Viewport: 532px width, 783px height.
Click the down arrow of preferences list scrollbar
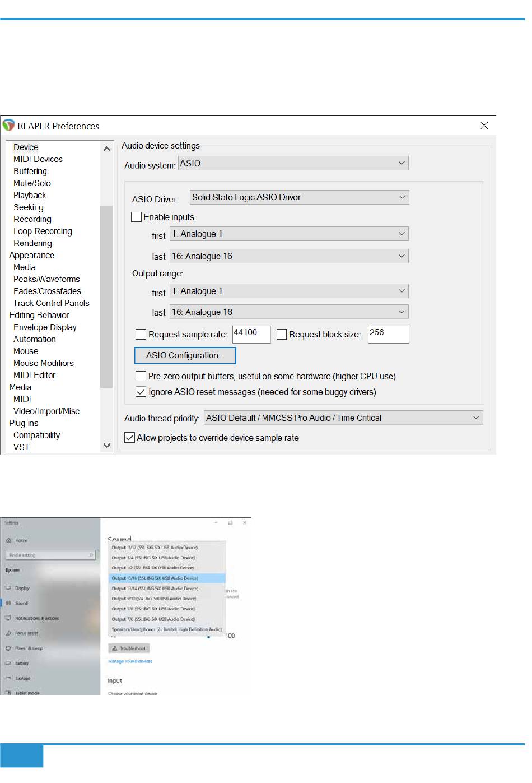pos(106,446)
